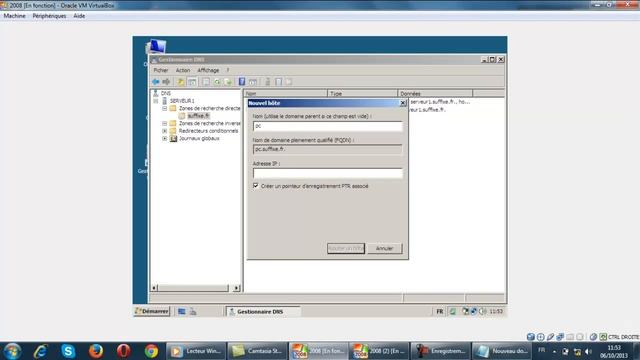
Task: Expand Journaux globaux
Action: point(164,138)
